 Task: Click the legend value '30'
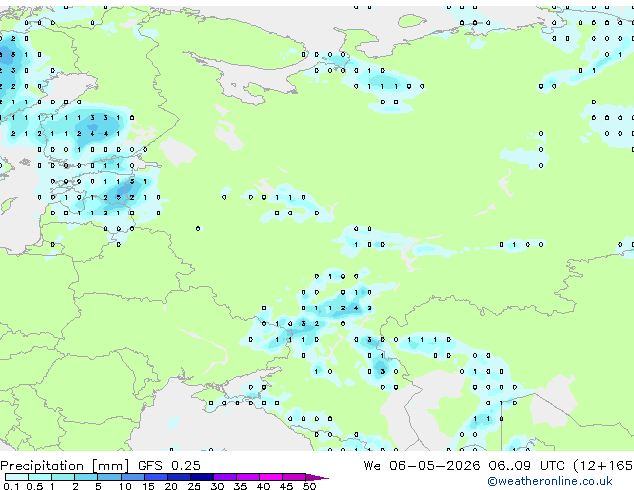(x=217, y=486)
